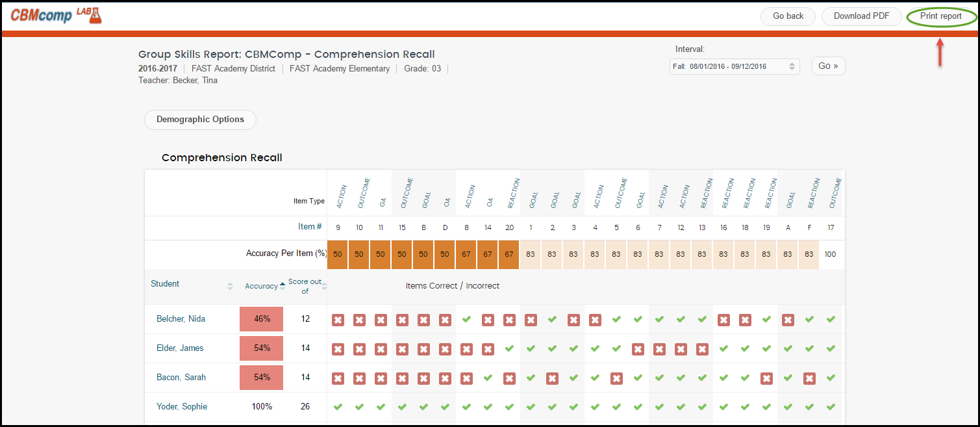Viewport: 980px width, 427px height.
Task: Click Bacon, Sarah's incorrect mark for item 2
Action: pyautogui.click(x=552, y=378)
